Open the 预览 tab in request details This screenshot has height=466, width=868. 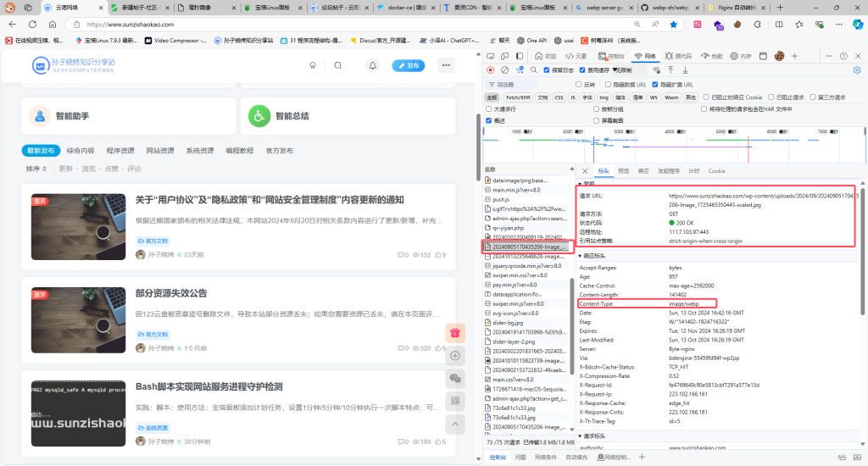tap(623, 171)
